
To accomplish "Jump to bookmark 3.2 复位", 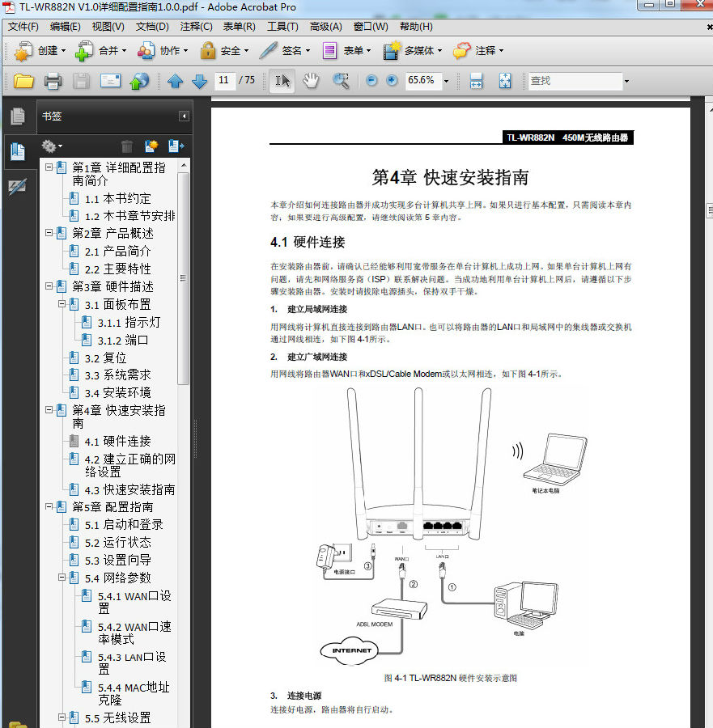I will point(105,358).
